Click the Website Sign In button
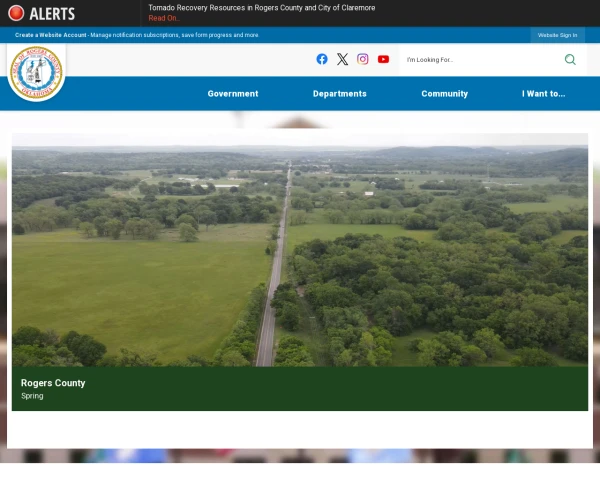600x480 pixels. 557,35
